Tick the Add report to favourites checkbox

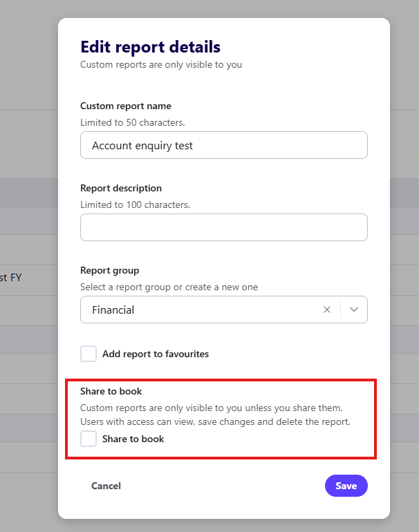point(89,354)
